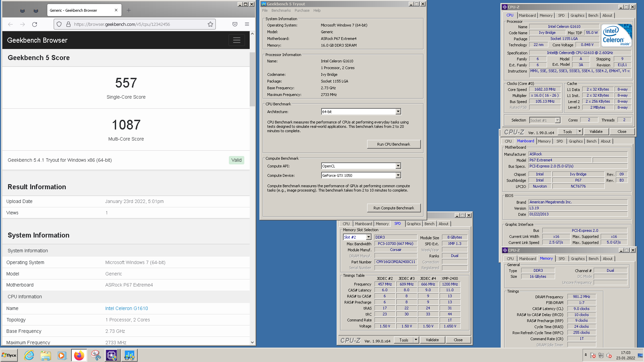Select Memory tab in Mainboard CPU-Z window
The height and width of the screenshot is (362, 644).
544,141
